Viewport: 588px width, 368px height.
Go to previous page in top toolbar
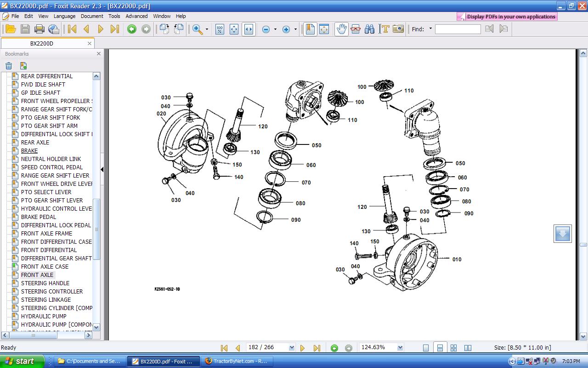pos(86,29)
